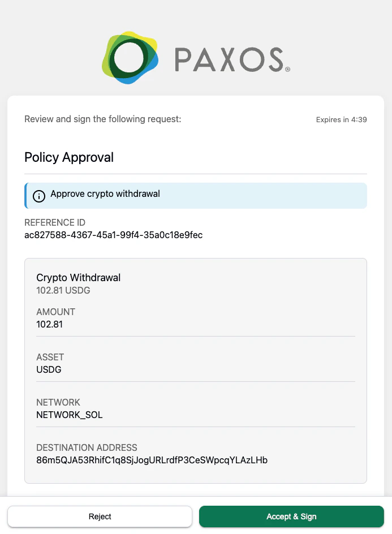The width and height of the screenshot is (392, 534).
Task: Click the Review and sign request text
Action: 103,119
